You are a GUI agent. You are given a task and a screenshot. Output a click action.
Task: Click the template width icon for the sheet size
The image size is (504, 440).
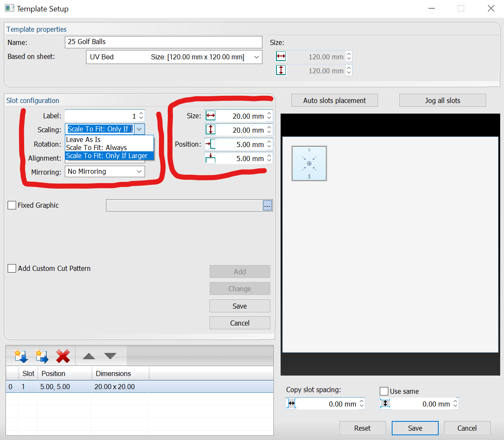(x=281, y=56)
